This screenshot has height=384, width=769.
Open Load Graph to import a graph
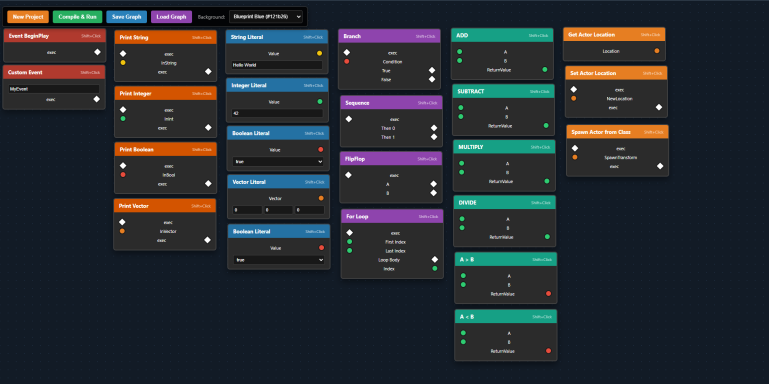pos(171,17)
